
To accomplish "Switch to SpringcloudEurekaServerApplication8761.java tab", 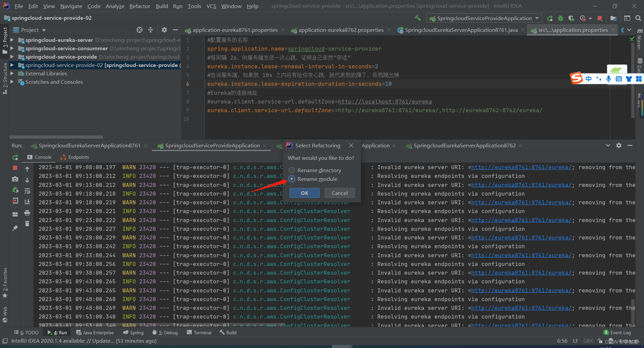I will (461, 30).
